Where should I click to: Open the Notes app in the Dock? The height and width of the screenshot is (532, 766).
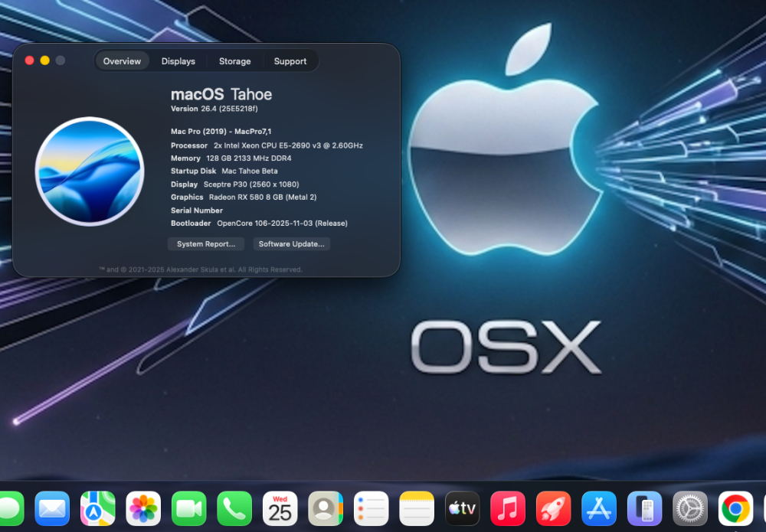[417, 508]
